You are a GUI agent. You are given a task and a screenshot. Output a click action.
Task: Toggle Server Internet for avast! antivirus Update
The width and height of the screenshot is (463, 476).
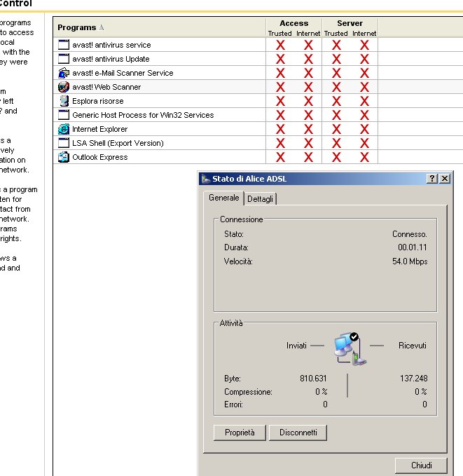tap(364, 59)
